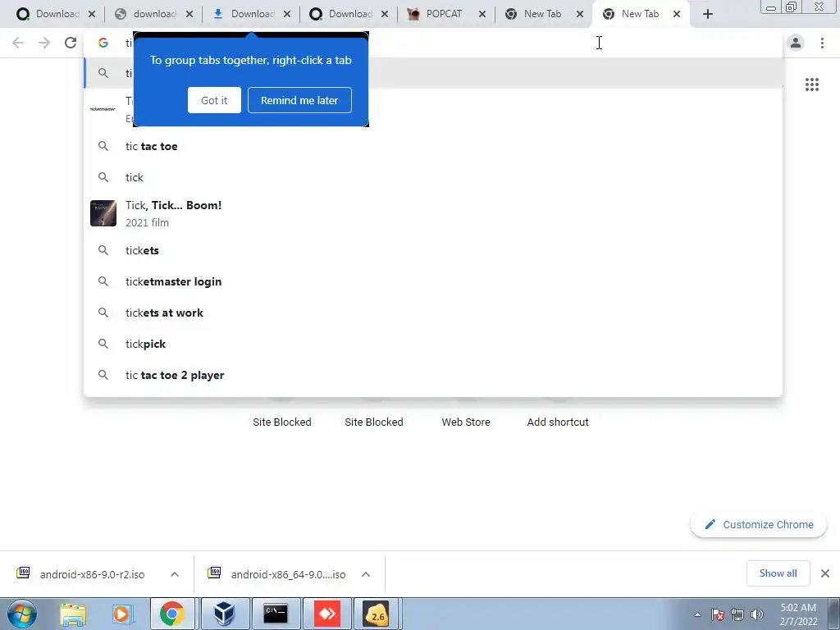Open Windows Media Player from the taskbar
Viewport: 840px width, 630px height.
(122, 614)
